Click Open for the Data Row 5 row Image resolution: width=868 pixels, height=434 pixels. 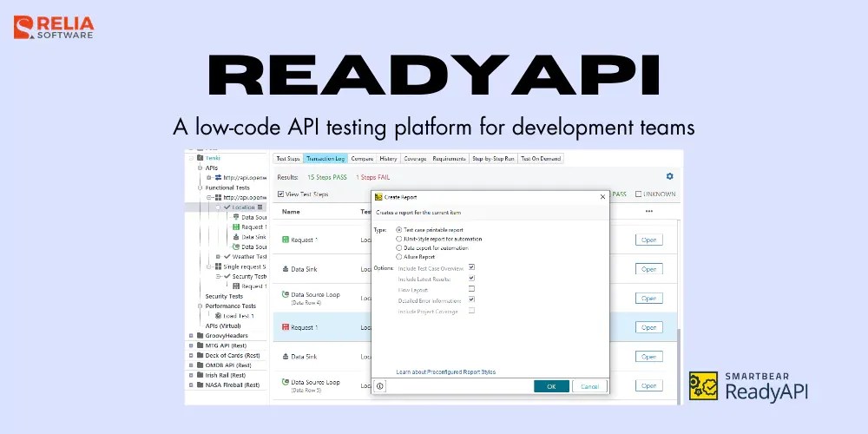click(x=648, y=385)
